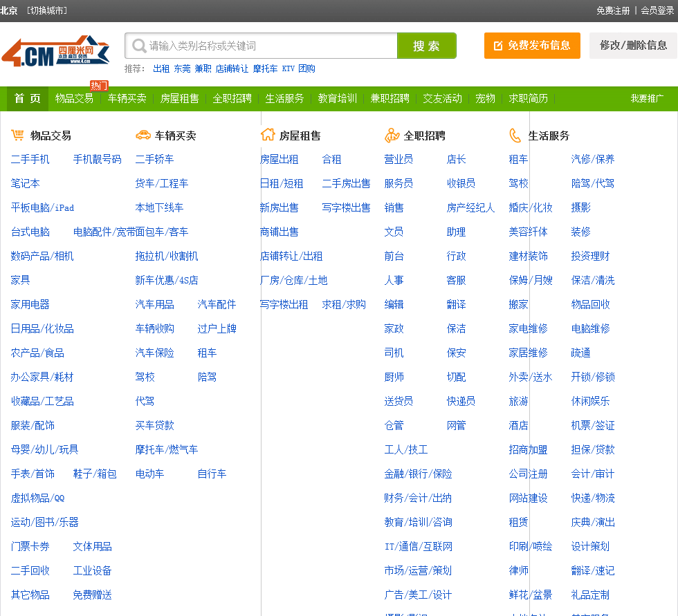Click the shopping cart icon beside 物品交易

(x=17, y=136)
